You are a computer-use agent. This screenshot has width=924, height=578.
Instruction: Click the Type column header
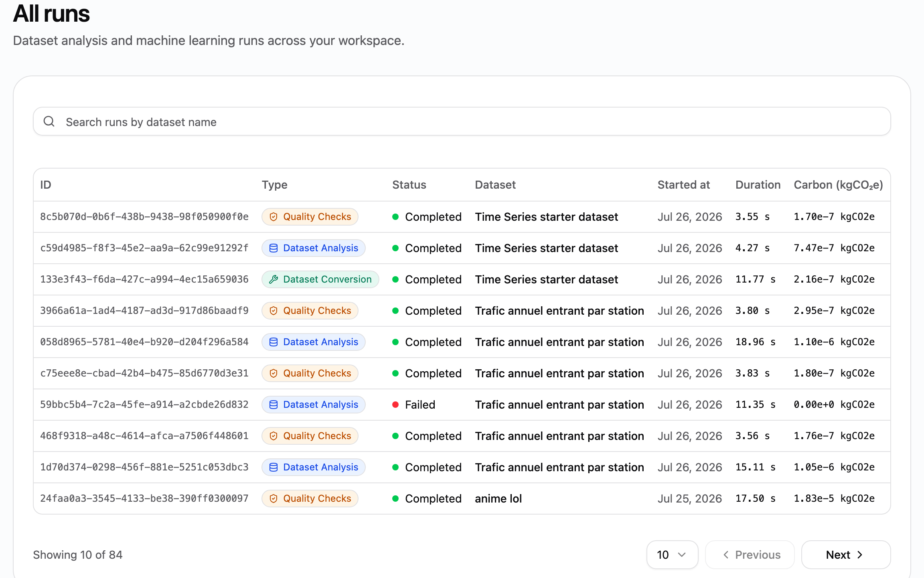(x=275, y=185)
